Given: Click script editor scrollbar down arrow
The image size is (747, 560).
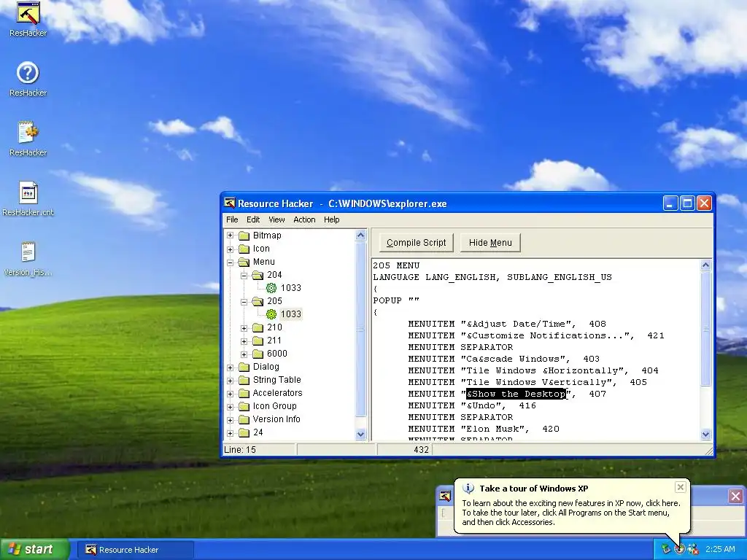Looking at the screenshot, I should tap(705, 434).
